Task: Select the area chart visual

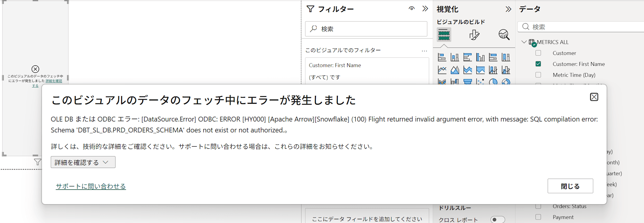Action: (455, 70)
